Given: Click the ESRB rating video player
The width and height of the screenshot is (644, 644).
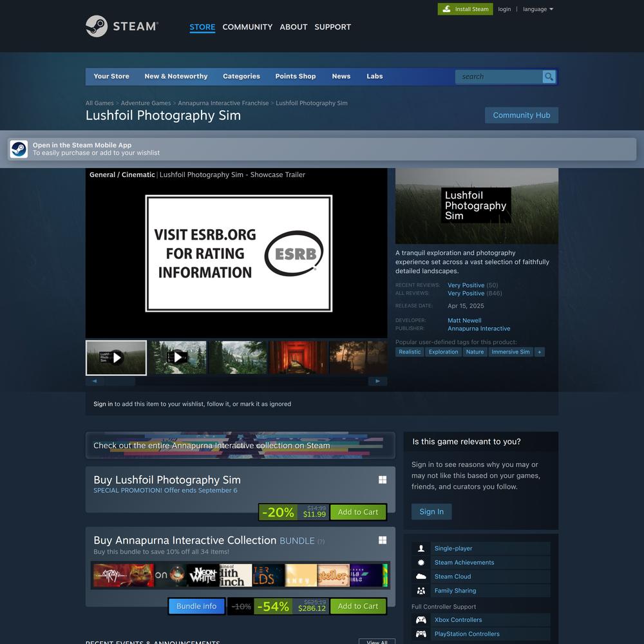Looking at the screenshot, I should coord(236,253).
